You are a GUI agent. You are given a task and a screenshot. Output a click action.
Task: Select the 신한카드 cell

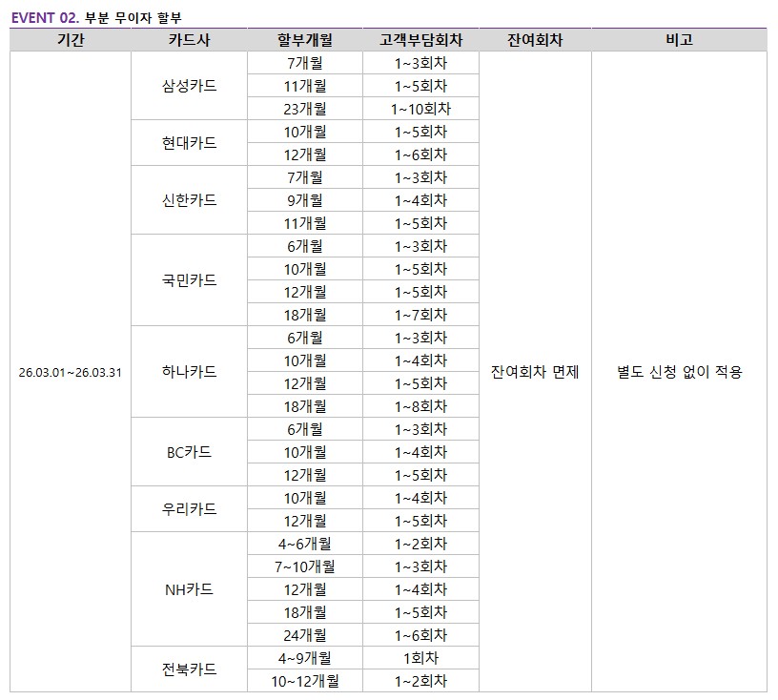189,200
